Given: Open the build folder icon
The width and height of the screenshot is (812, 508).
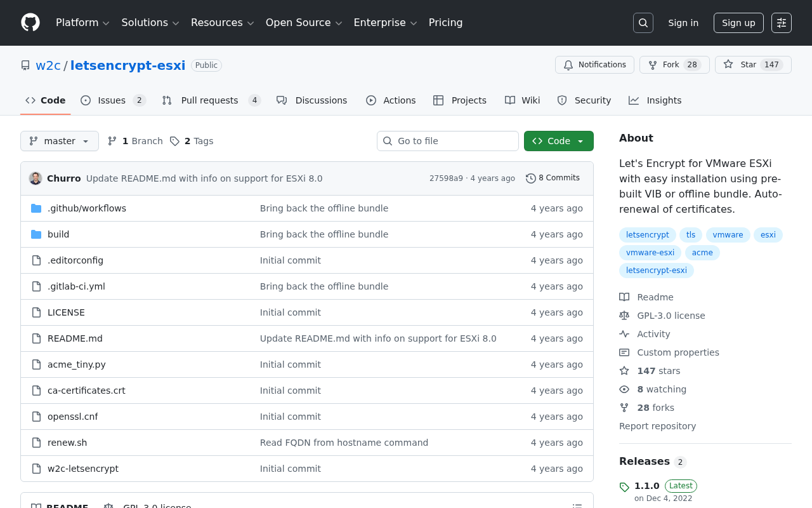Looking at the screenshot, I should tap(36, 234).
